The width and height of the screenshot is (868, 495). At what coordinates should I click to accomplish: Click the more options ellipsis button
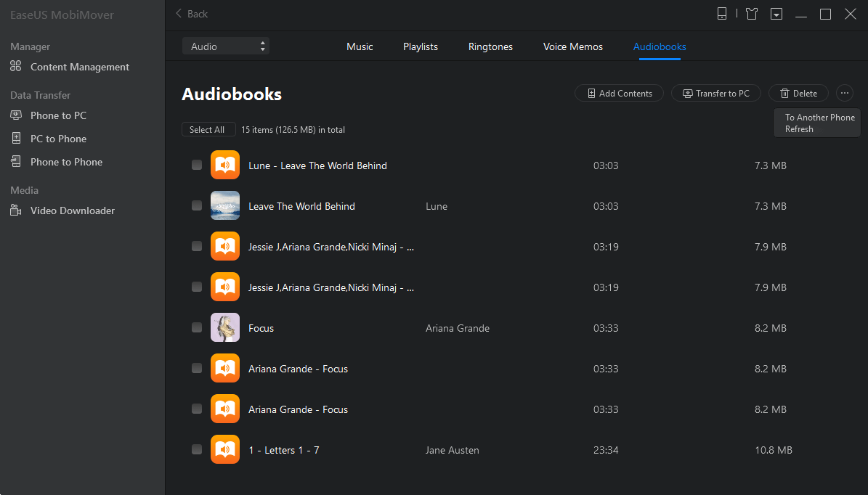(x=845, y=94)
